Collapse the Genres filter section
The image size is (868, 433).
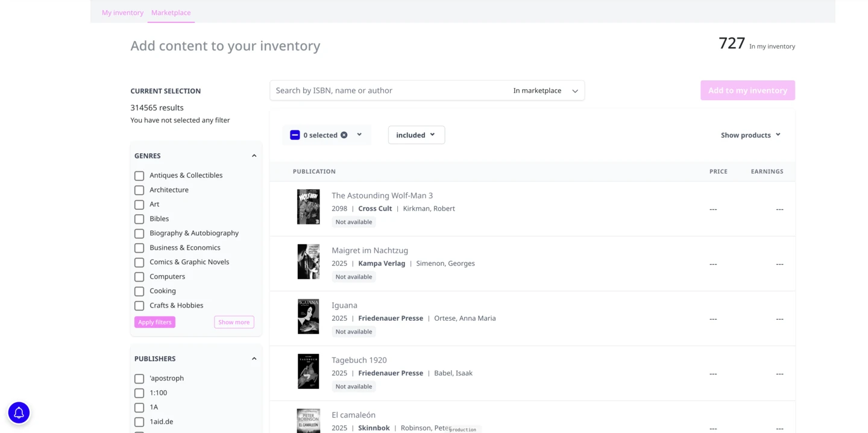pyautogui.click(x=254, y=156)
